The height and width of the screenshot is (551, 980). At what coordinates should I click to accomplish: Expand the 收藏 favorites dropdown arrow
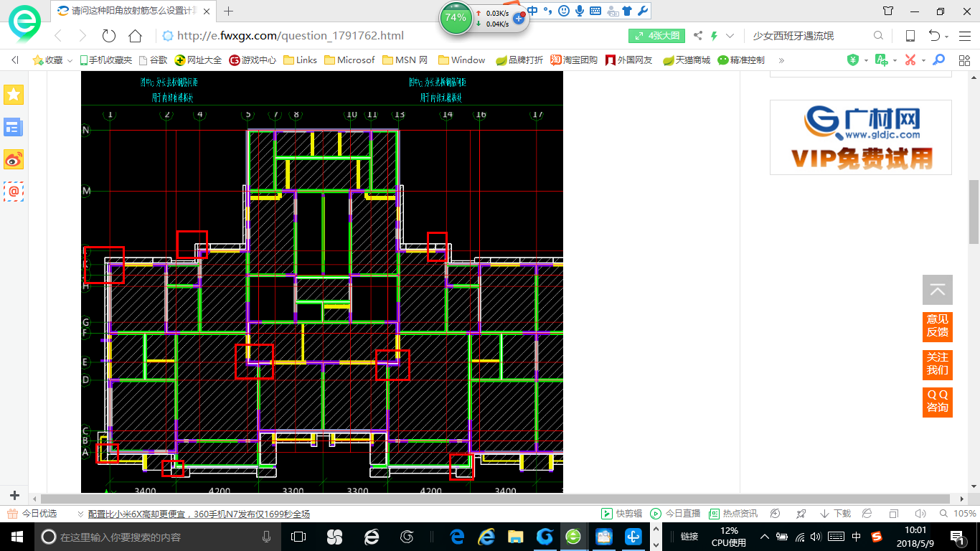70,60
